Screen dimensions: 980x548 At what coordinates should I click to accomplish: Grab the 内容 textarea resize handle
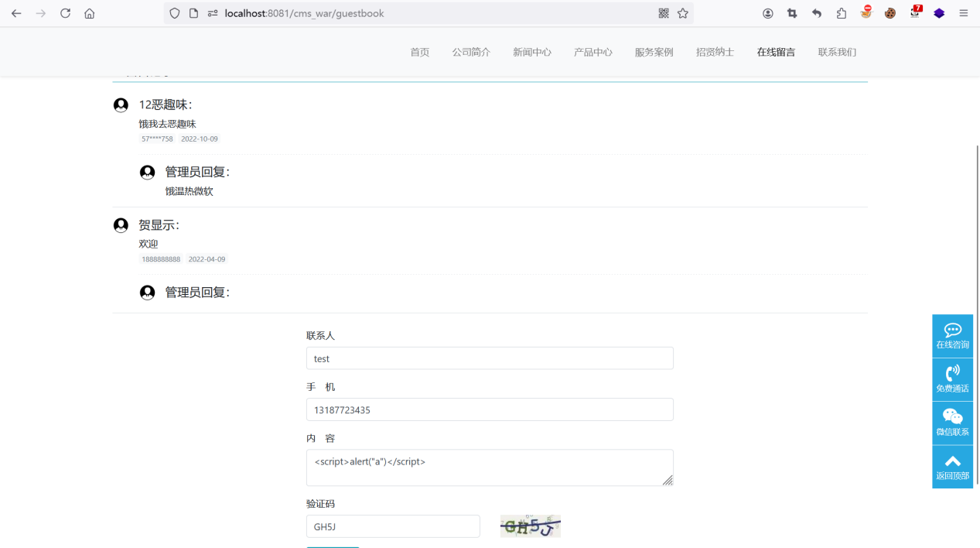668,481
